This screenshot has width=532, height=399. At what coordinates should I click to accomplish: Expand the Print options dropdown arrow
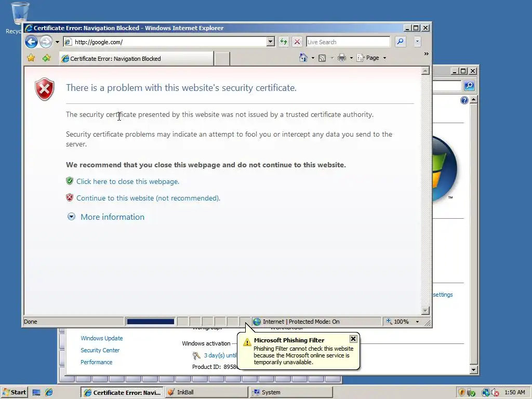point(351,58)
